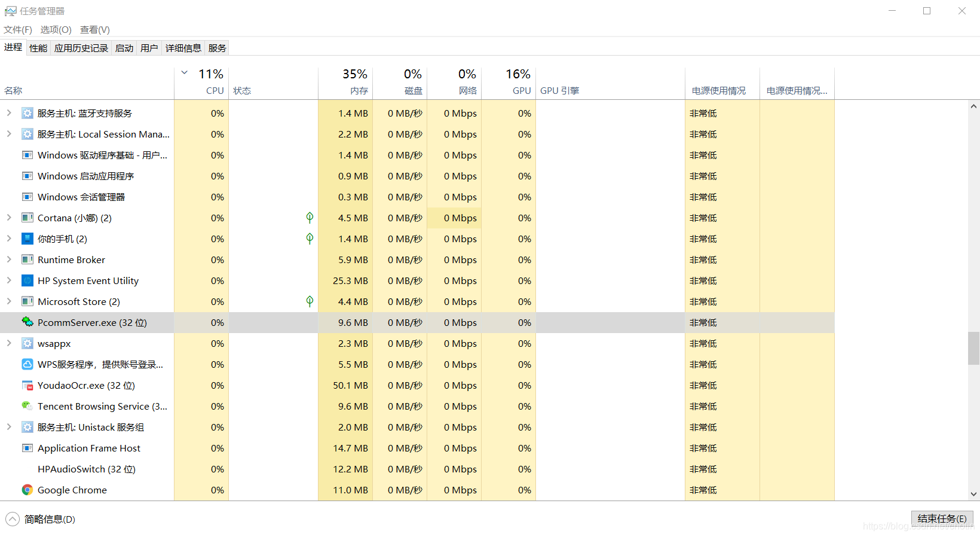The width and height of the screenshot is (980, 537).
Task: Expand the Local Session Manager service host
Action: (9, 133)
